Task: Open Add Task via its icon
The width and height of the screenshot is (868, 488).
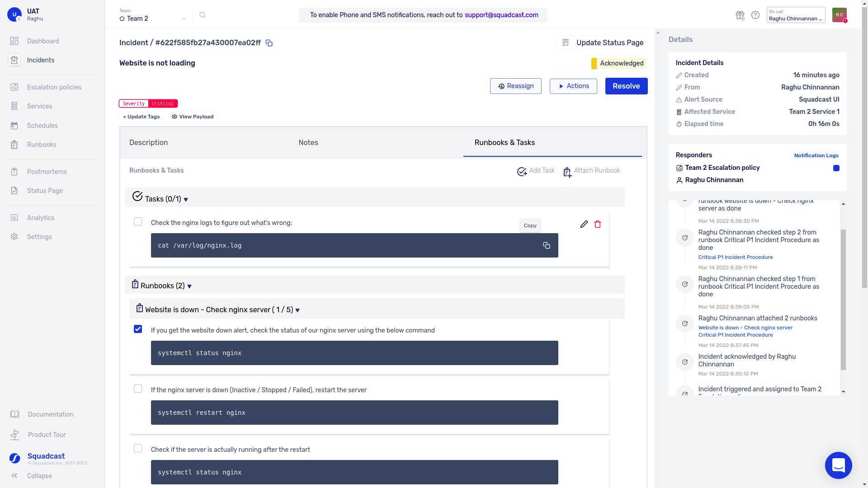Action: pyautogui.click(x=522, y=172)
